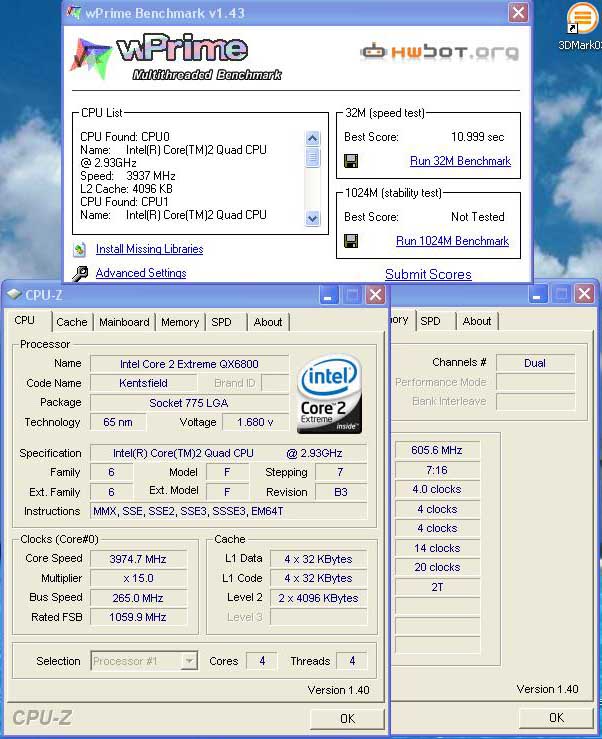Run the 32M Benchmark
Viewport: 602px width, 739px height.
pos(460,161)
